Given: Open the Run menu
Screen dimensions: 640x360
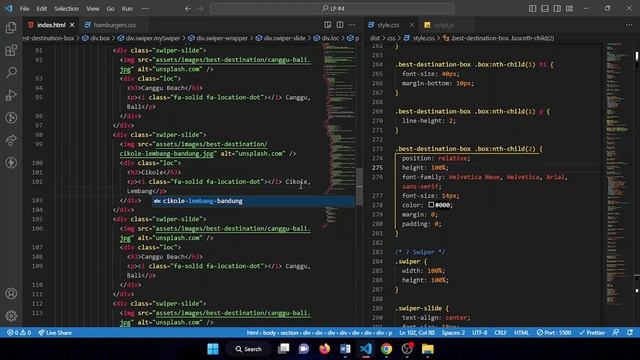Looking at the screenshot, I should (x=127, y=8).
